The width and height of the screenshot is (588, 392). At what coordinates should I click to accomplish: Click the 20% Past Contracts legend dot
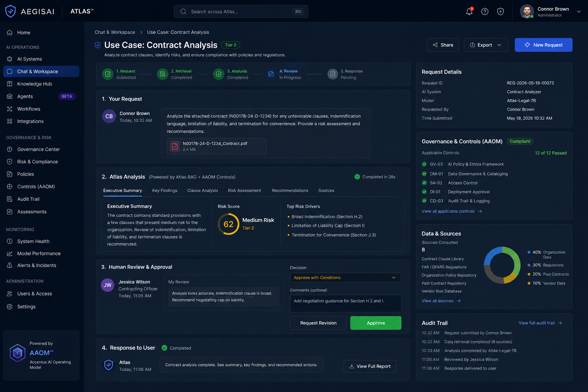pyautogui.click(x=529, y=274)
